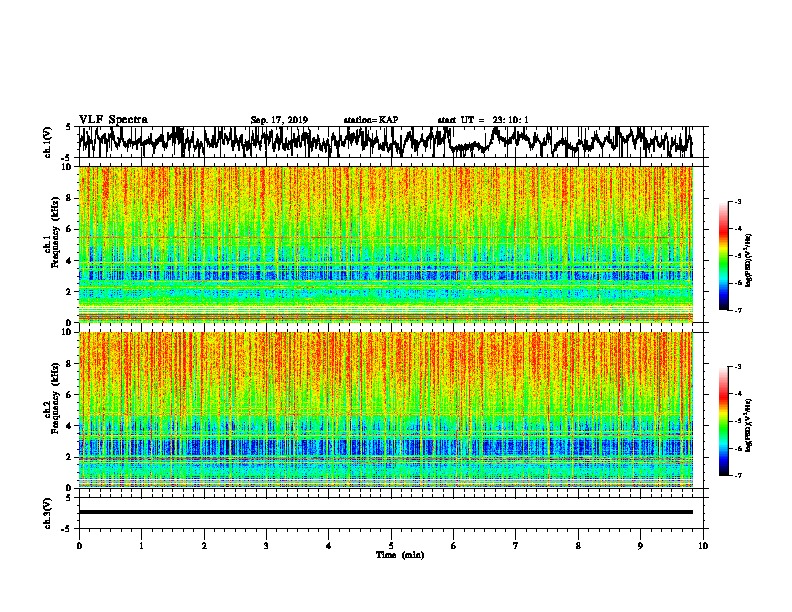792x612 pixels.
Task: Click time axis tick label "6"
Action: (454, 545)
